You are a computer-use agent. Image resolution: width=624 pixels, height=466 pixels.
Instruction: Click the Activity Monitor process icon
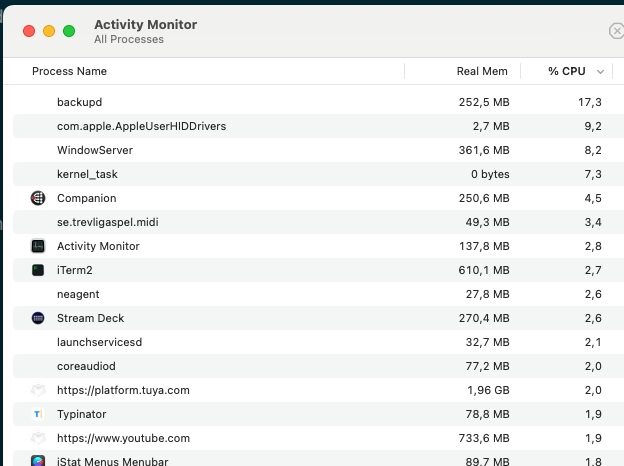(x=38, y=246)
